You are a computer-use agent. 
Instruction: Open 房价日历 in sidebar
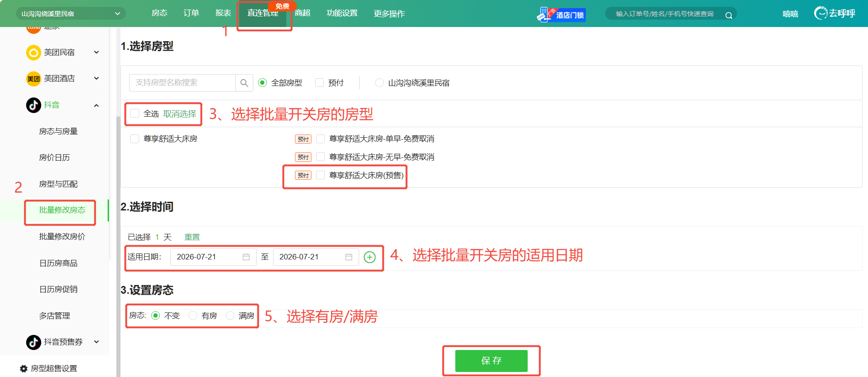click(x=54, y=157)
